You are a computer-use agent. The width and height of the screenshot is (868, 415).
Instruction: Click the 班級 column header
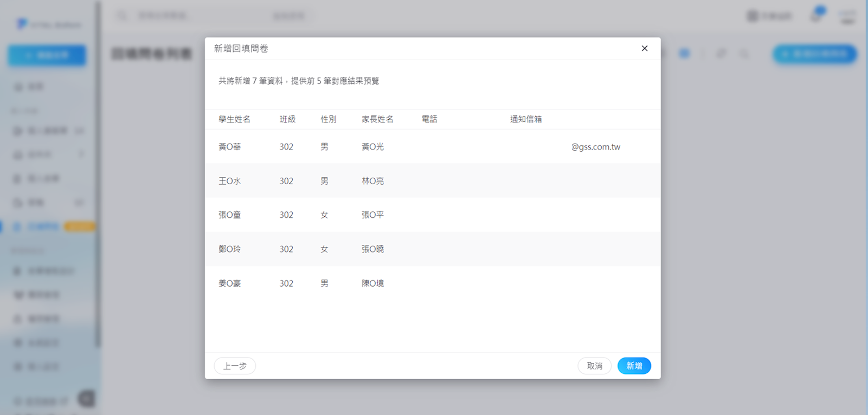[x=287, y=119]
